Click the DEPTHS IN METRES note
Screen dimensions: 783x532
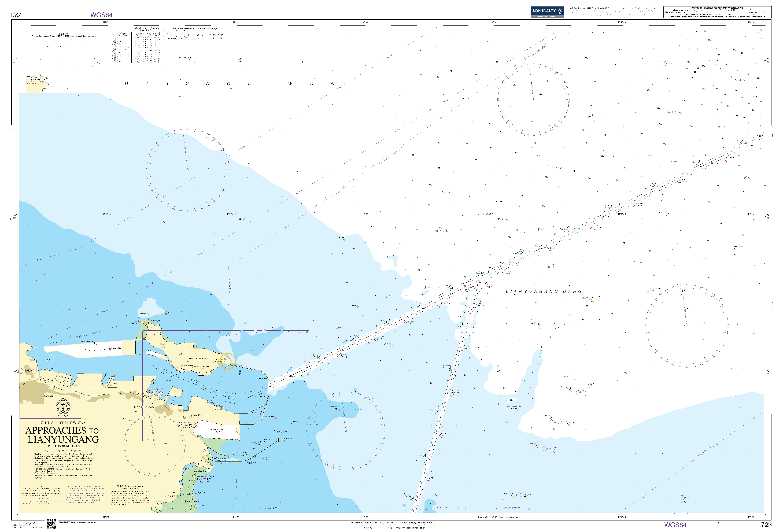pyautogui.click(x=64, y=446)
